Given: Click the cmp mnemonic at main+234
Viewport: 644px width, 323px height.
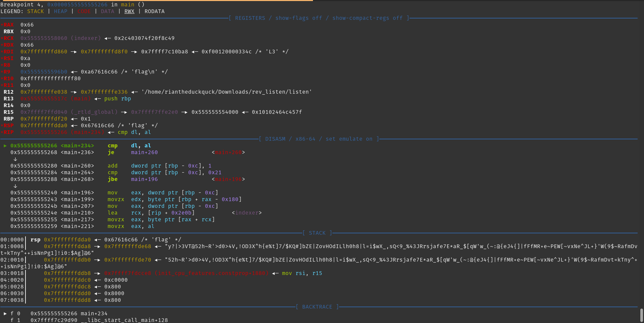Looking at the screenshot, I should (112, 146).
